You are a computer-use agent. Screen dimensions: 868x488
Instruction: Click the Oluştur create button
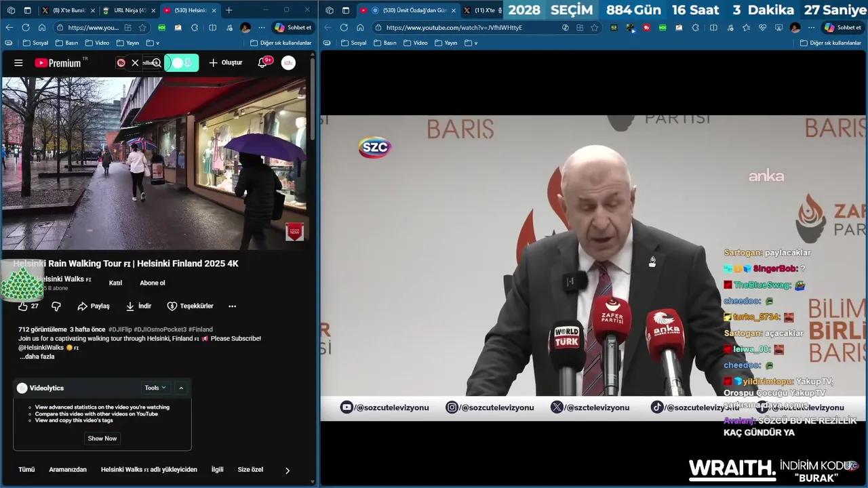(x=226, y=62)
